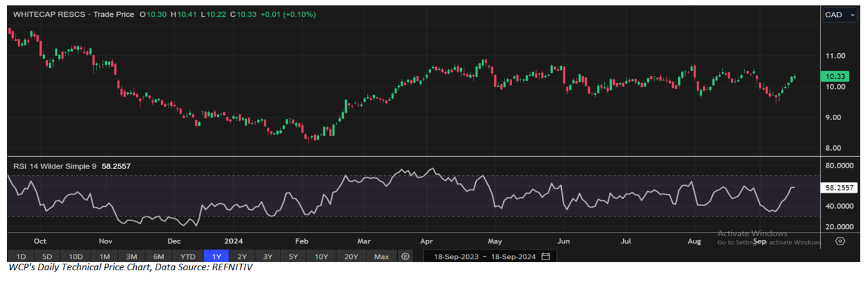
Task: Choose the 2Y time range
Action: point(241,256)
